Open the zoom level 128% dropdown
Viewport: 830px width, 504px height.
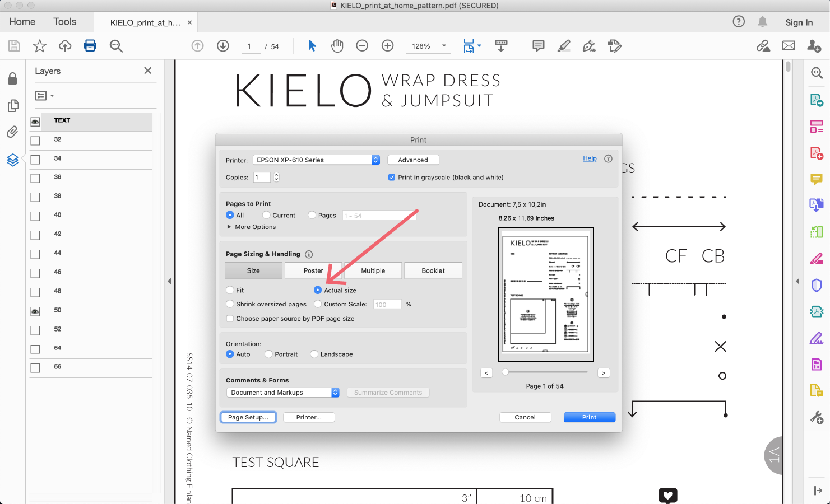click(444, 46)
